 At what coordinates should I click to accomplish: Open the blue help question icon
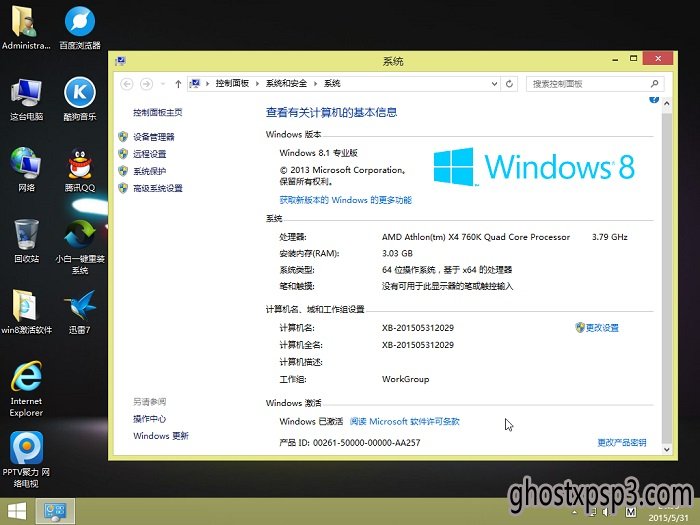pyautogui.click(x=654, y=99)
